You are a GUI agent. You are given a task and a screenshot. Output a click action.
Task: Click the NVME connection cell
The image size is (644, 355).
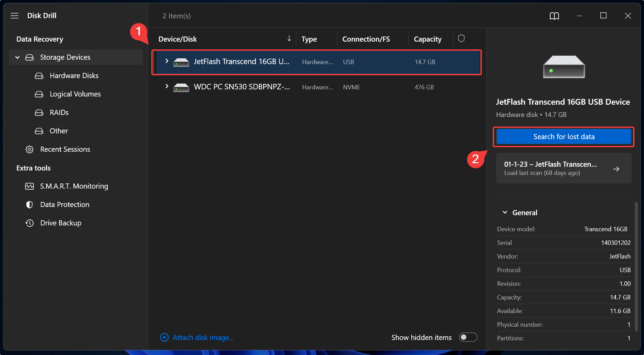[351, 87]
